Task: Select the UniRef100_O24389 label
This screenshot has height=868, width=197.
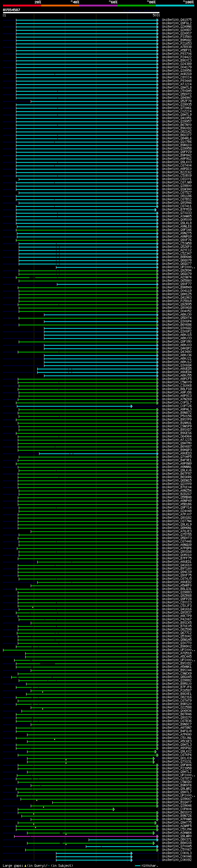Action: 177,64
